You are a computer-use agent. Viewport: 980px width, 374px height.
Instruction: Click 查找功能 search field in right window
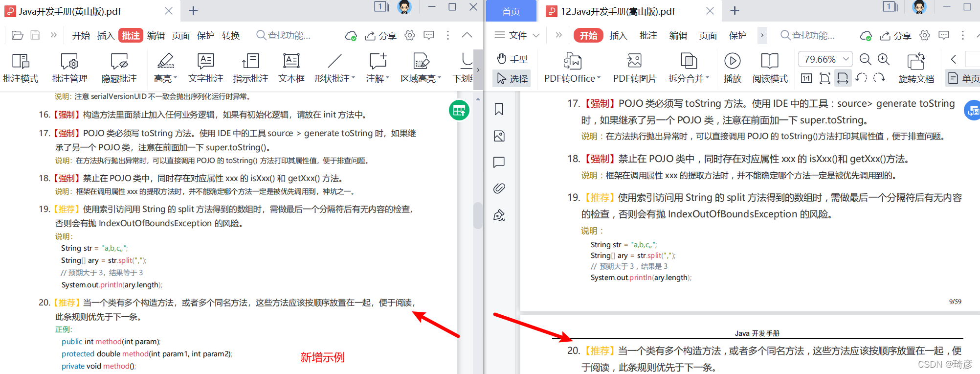pyautogui.click(x=808, y=35)
